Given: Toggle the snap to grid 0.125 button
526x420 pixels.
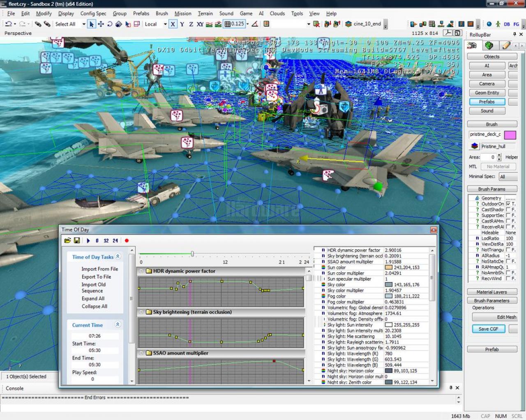Looking at the screenshot, I should click(x=234, y=24).
